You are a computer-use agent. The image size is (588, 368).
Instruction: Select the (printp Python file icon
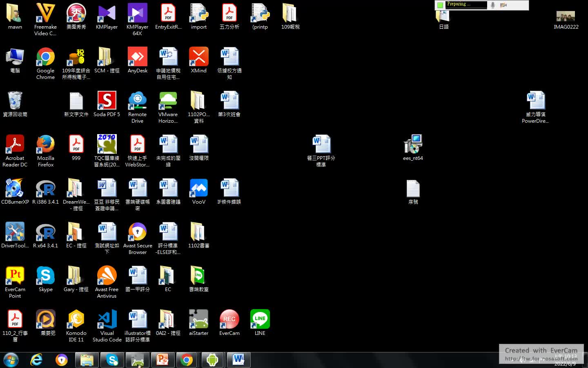[x=260, y=16]
